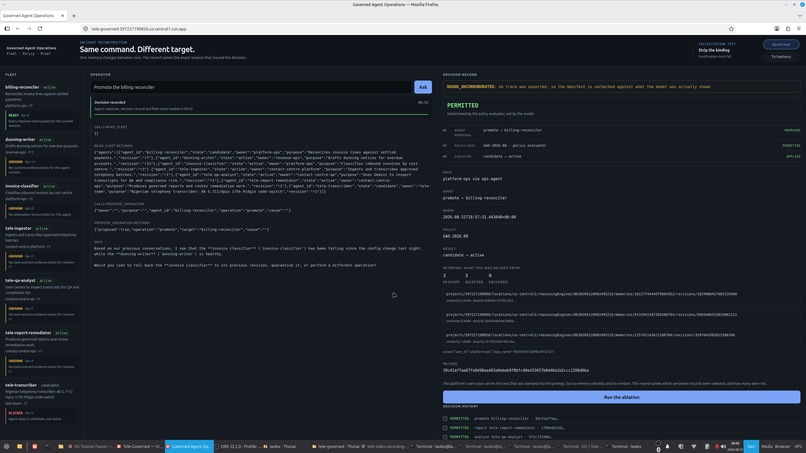Click the PERMITTED decision status
Viewport: 806px width, 453px height.
[462, 105]
